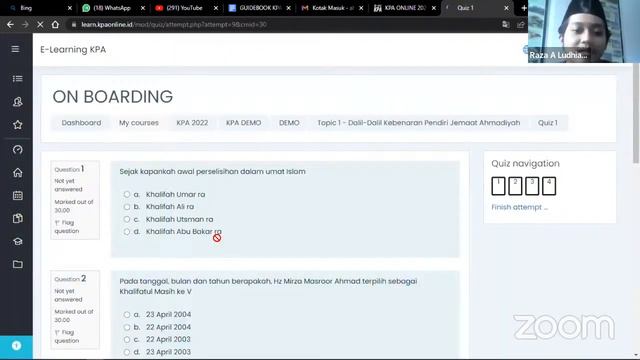This screenshot has width=640, height=360.
Task: Click the info button at sidebar bottom
Action: tap(16, 346)
